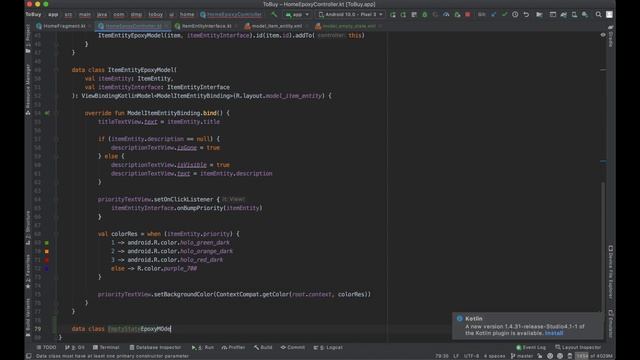Image resolution: width=640 pixels, height=360 pixels.
Task: Click the red holo_red_dark gutter color swatch
Action: [x=47, y=260]
